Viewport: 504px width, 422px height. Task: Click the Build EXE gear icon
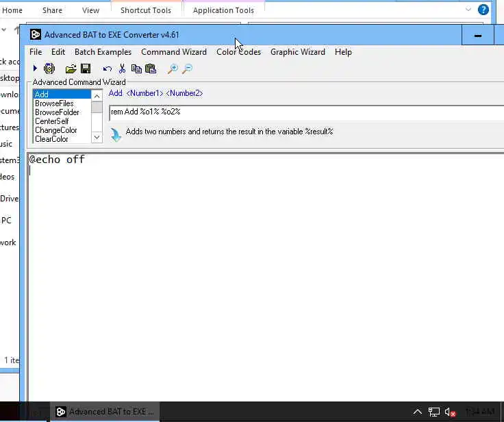49,69
